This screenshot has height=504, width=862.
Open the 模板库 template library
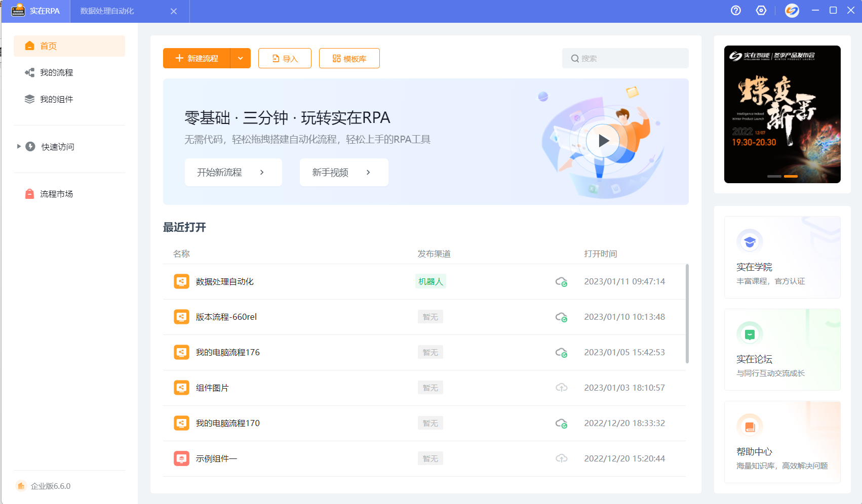(x=349, y=59)
